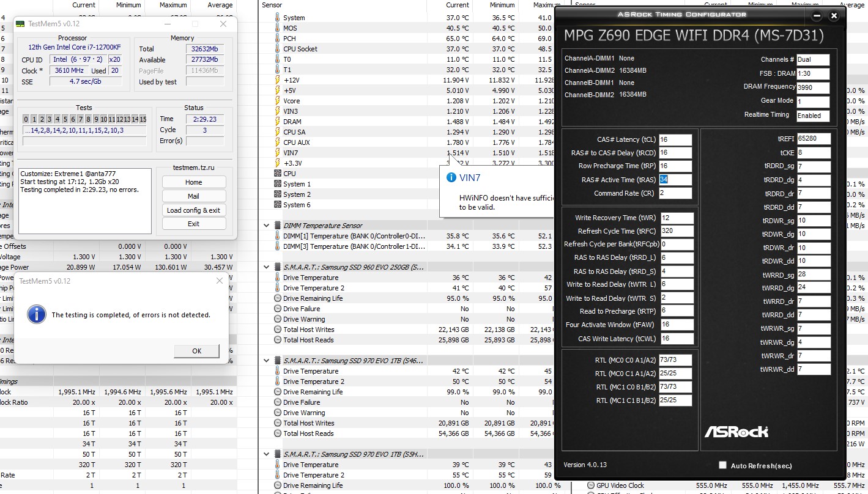
Task: Click the PCH temperature icon
Action: 277,39
